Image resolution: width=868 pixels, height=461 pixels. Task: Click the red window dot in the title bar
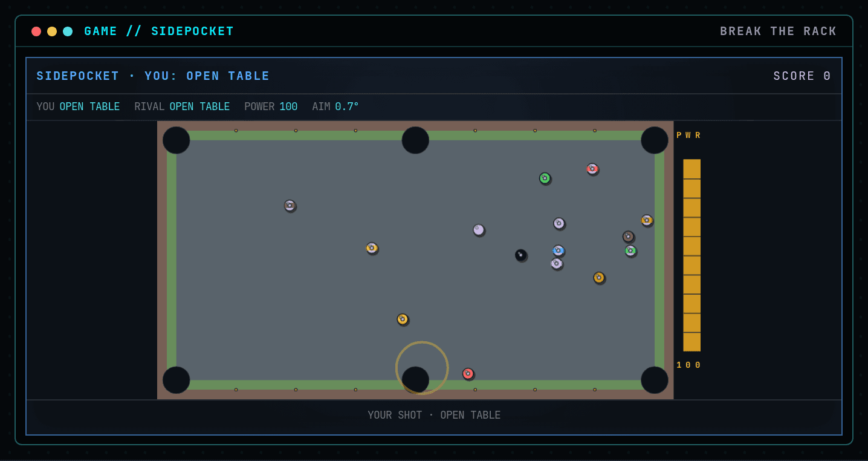[x=36, y=31]
